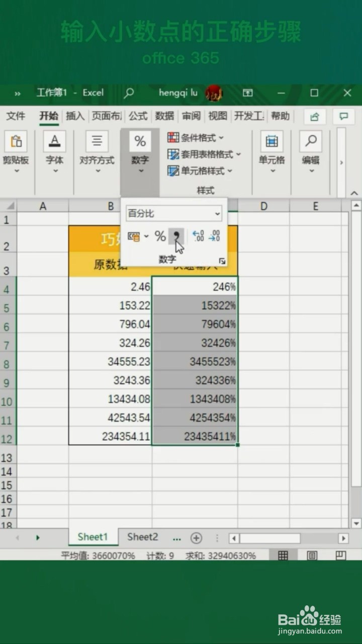Image resolution: width=362 pixels, height=644 pixels.
Task: Select cell containing 234354.11
Action: point(111,436)
